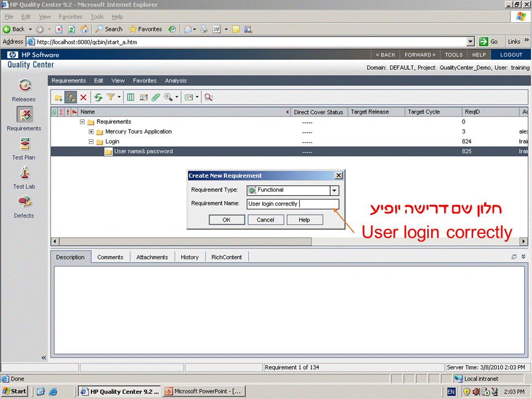
Task: Open the Zoom magnifier dropdown arrow
Action: click(177, 98)
